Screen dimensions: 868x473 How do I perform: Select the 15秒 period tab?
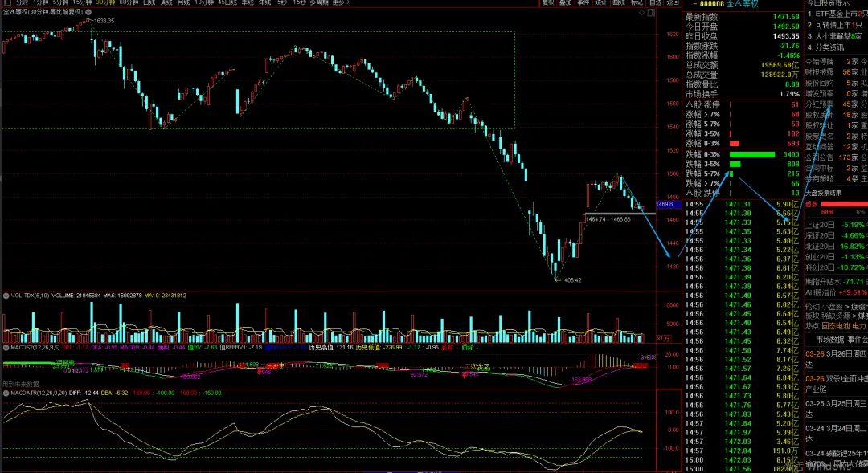299,2
